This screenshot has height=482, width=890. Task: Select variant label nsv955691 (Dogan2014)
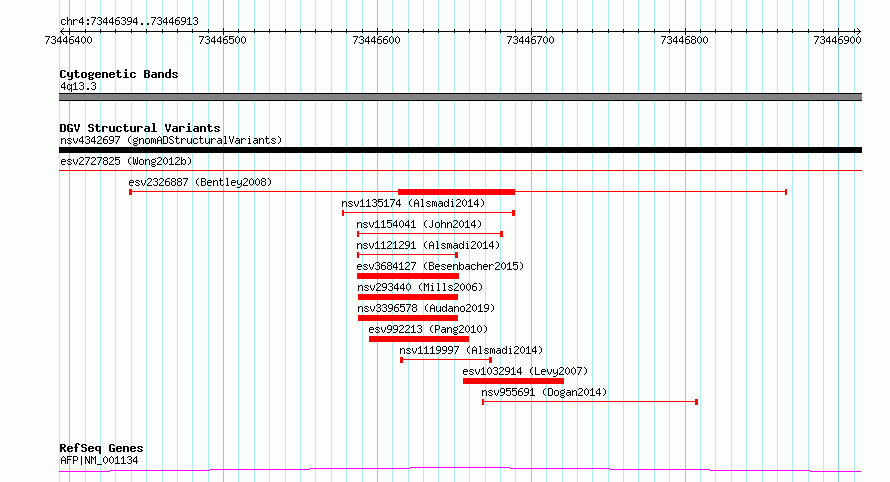(x=544, y=392)
